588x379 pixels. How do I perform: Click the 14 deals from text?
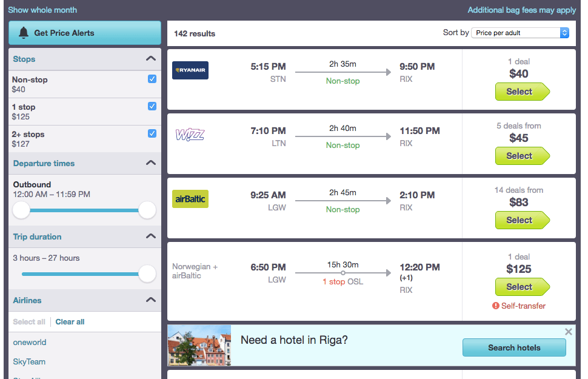(x=519, y=190)
